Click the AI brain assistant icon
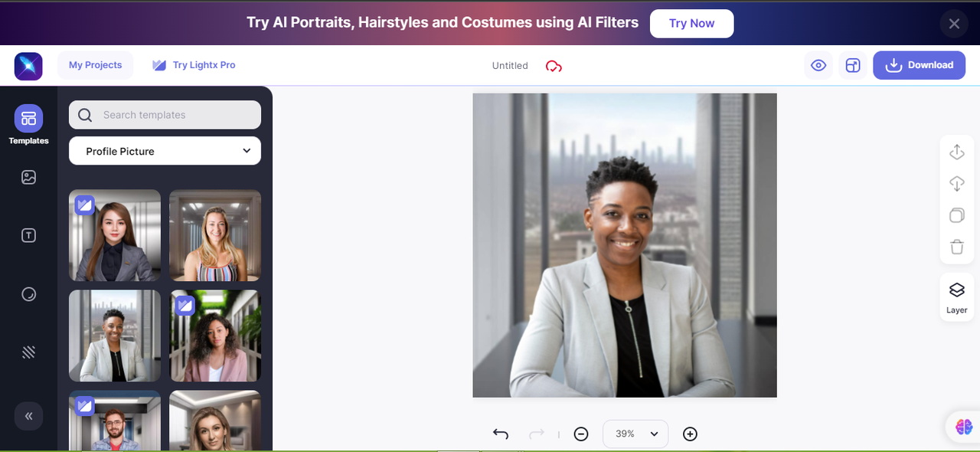980x452 pixels. click(964, 426)
